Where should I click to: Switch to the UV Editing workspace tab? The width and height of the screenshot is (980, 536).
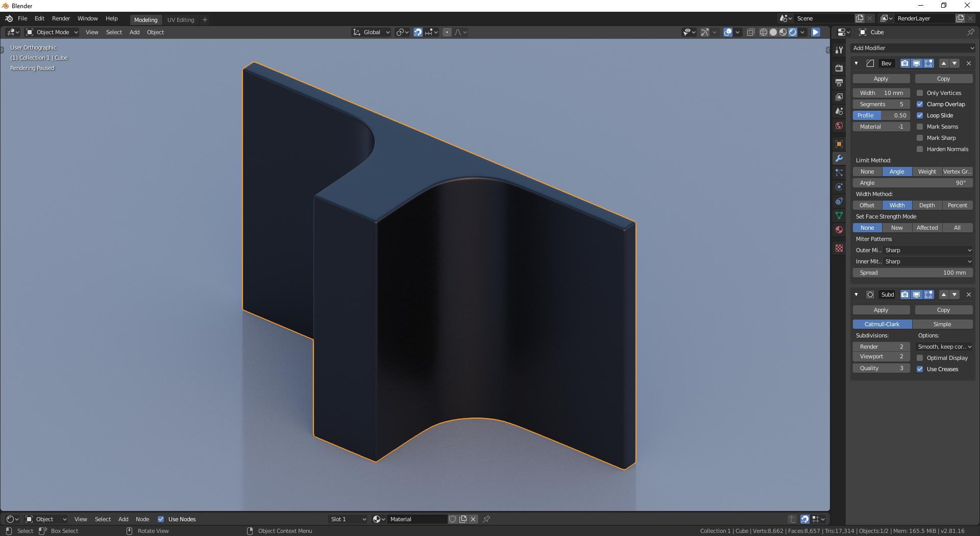pyautogui.click(x=181, y=20)
